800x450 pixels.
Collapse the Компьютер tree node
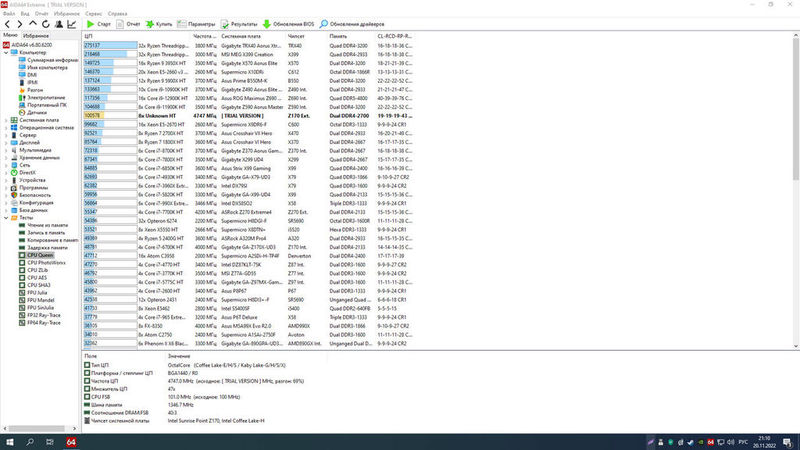[6, 53]
